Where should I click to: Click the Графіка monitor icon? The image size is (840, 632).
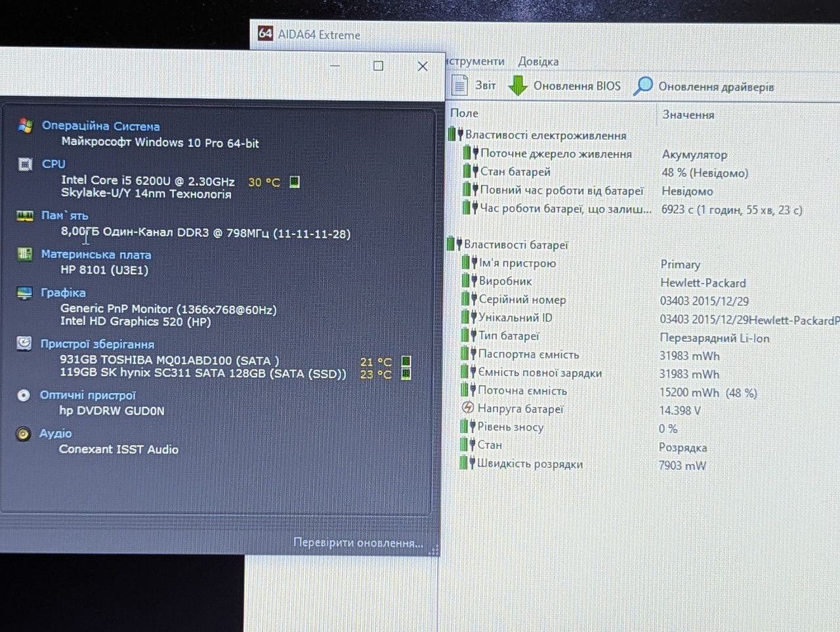(x=24, y=293)
